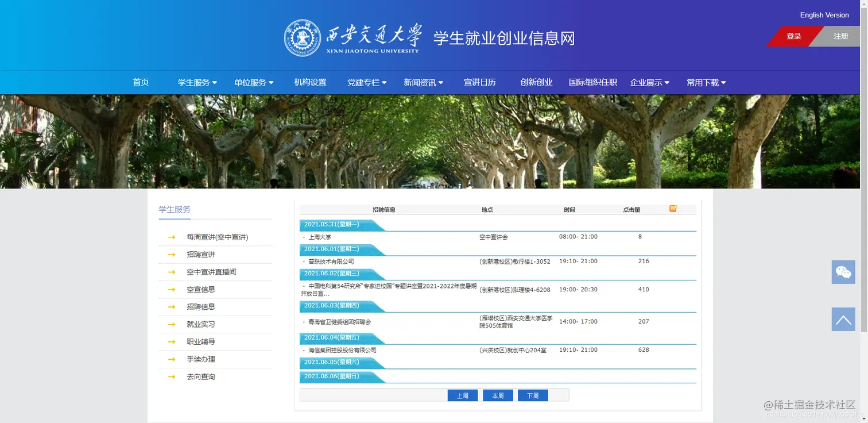Click the Xi'an Jiaotong University logo emblem
The height and width of the screenshot is (423, 868).
302,37
